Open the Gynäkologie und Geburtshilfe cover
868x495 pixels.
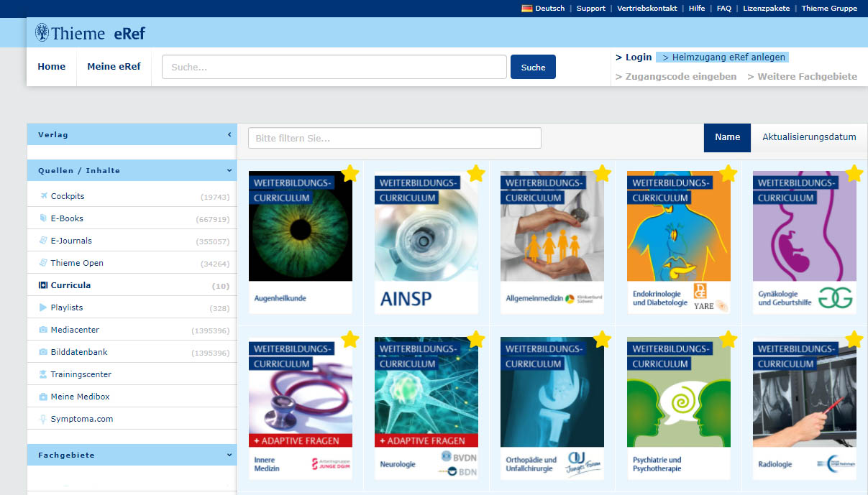pyautogui.click(x=805, y=242)
